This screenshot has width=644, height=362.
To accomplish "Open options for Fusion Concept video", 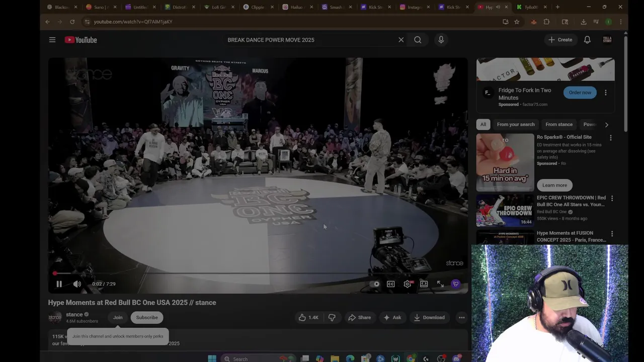I will [x=612, y=234].
